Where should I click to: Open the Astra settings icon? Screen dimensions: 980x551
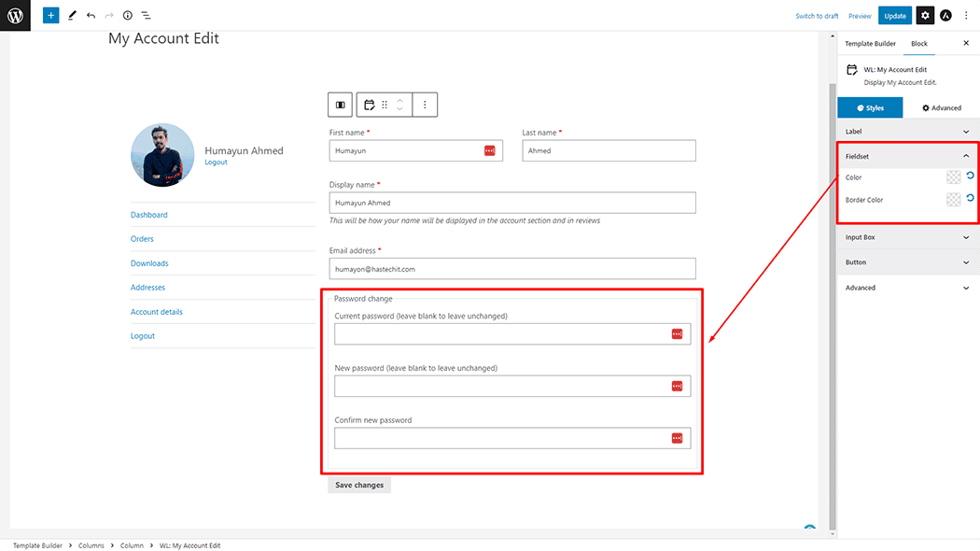945,16
